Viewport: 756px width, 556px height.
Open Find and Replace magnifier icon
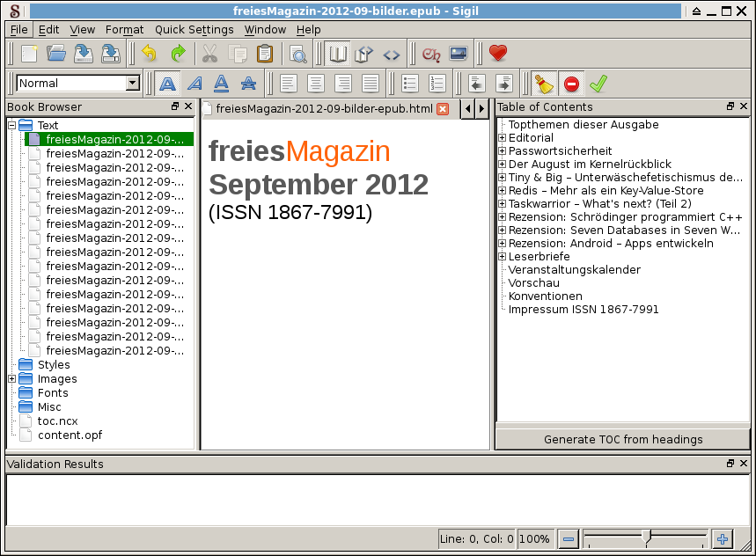[298, 54]
